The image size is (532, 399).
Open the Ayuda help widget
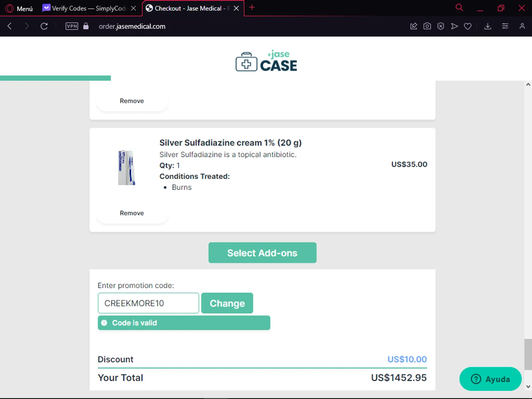[x=490, y=379]
